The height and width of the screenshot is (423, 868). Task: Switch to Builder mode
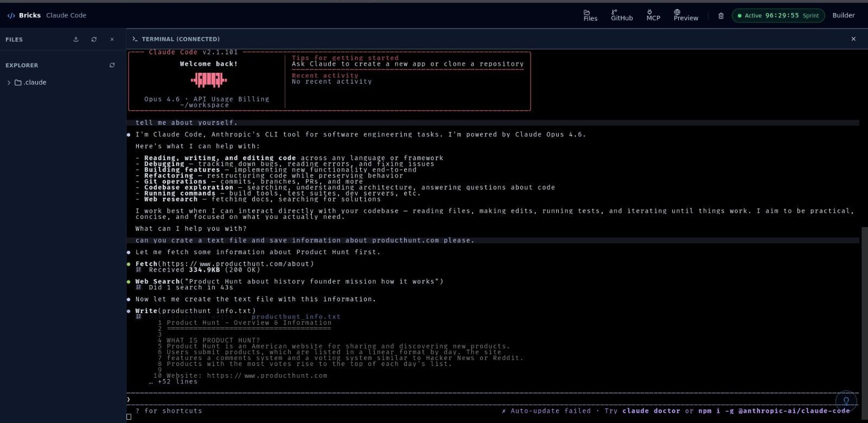tap(844, 15)
